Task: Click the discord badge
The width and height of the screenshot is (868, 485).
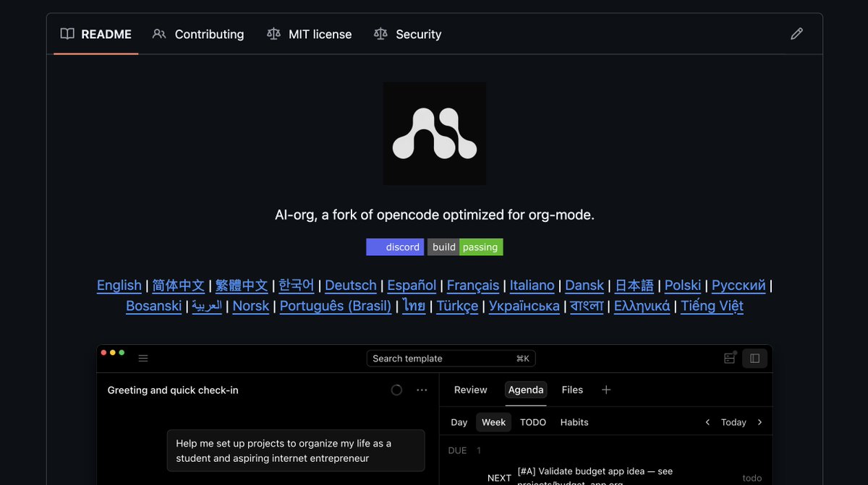Action: (395, 247)
